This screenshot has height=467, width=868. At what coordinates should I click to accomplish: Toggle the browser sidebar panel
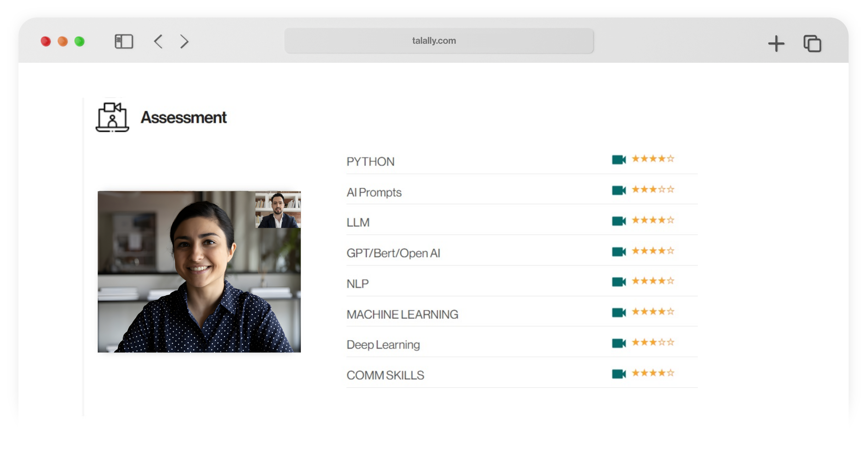tap(124, 42)
